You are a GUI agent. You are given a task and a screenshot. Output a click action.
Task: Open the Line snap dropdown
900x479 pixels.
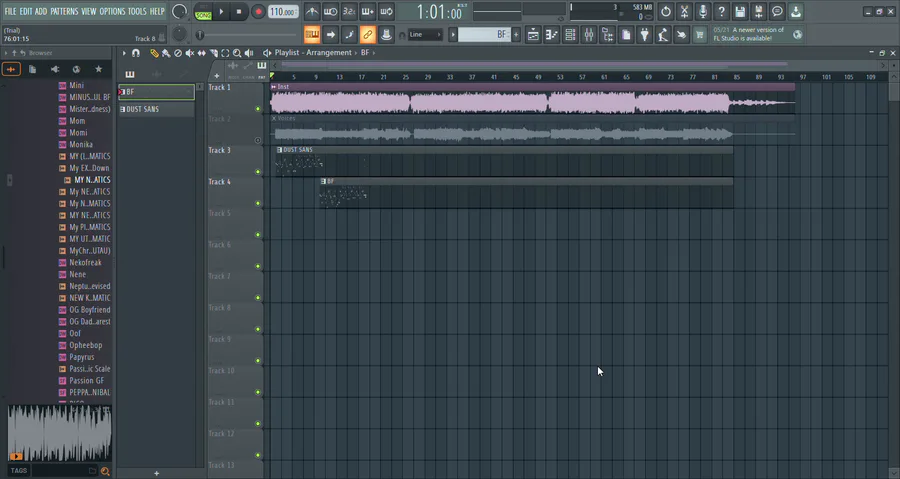[x=425, y=35]
